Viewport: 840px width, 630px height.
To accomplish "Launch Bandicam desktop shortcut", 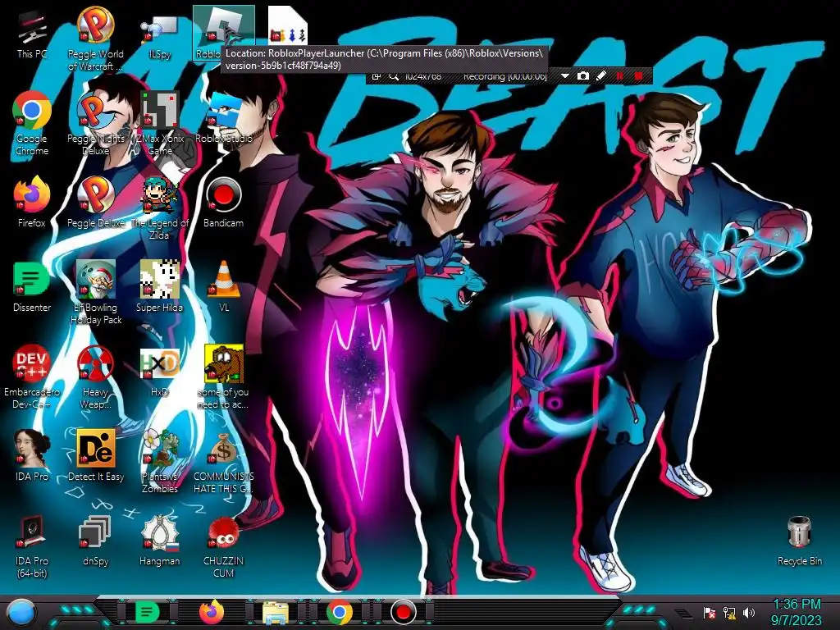I will (223, 202).
